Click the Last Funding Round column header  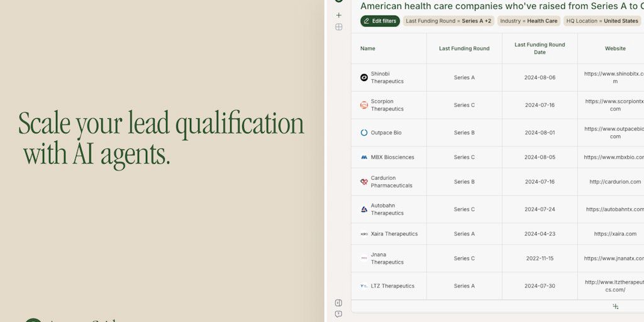pyautogui.click(x=464, y=48)
